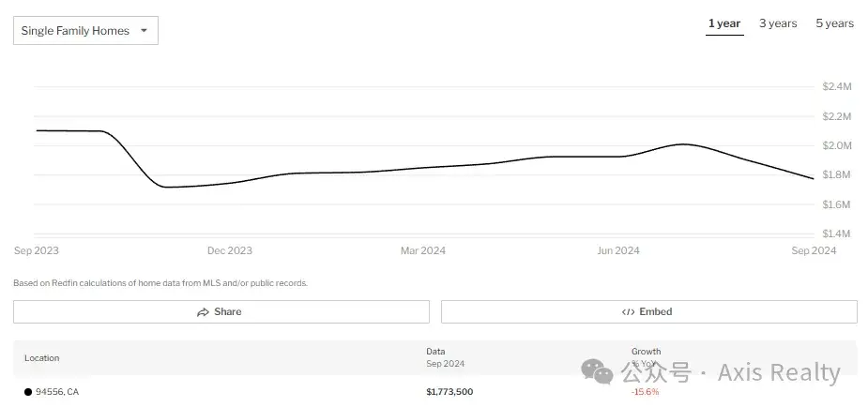The height and width of the screenshot is (407, 868).
Task: Open the Single Family Homes dropdown
Action: [84, 31]
